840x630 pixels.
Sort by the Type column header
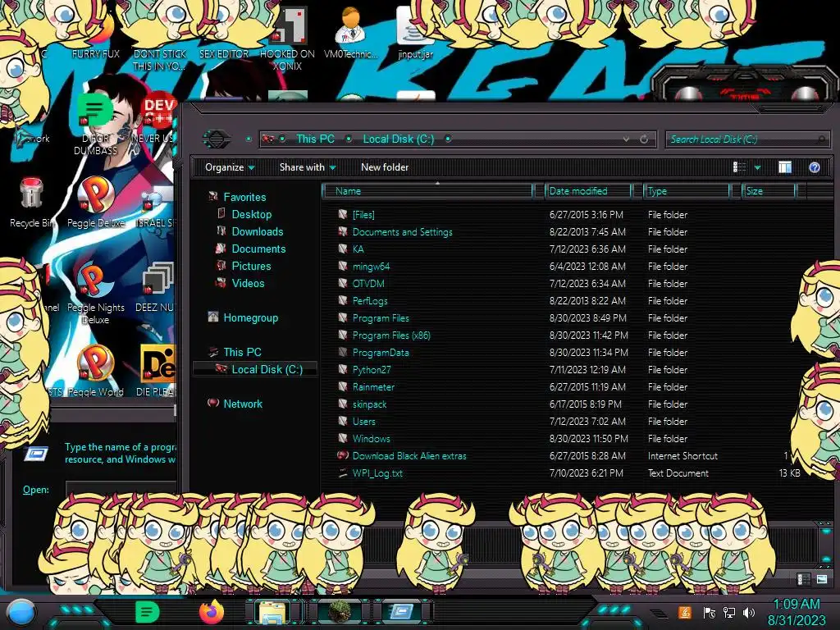687,191
